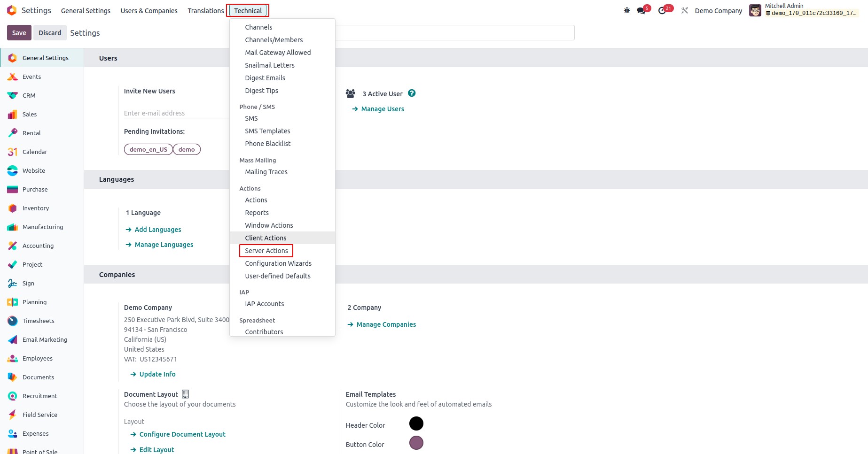The height and width of the screenshot is (454, 868).
Task: Click the Active User help question icon
Action: [412, 93]
